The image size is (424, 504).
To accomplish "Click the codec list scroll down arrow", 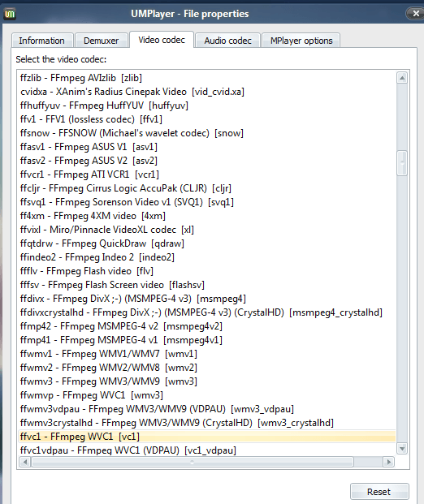I will pos(402,448).
